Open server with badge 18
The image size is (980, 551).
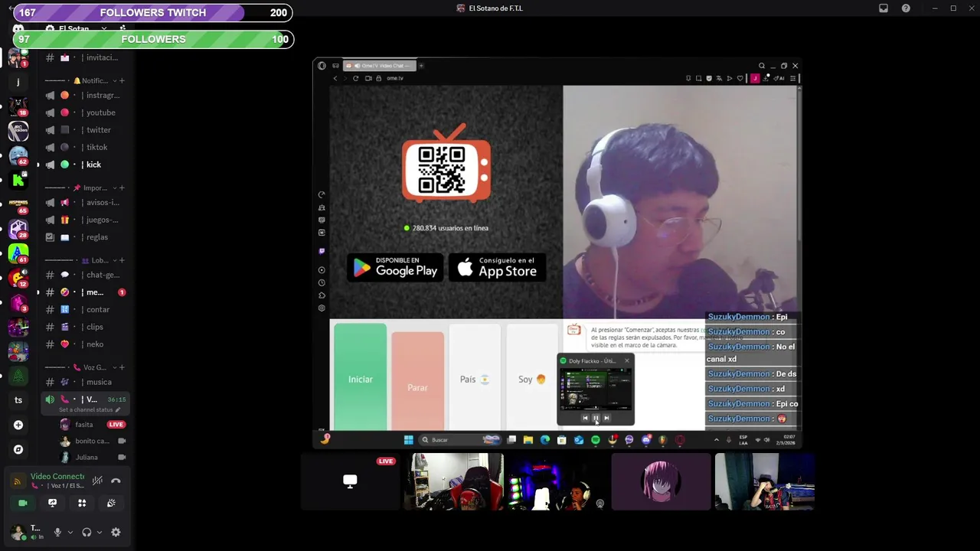tap(18, 106)
